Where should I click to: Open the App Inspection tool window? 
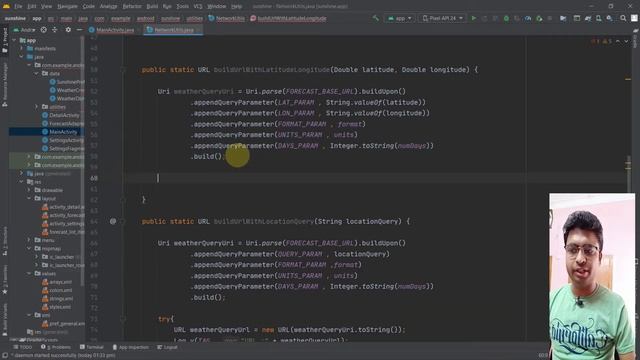pyautogui.click(x=130, y=347)
